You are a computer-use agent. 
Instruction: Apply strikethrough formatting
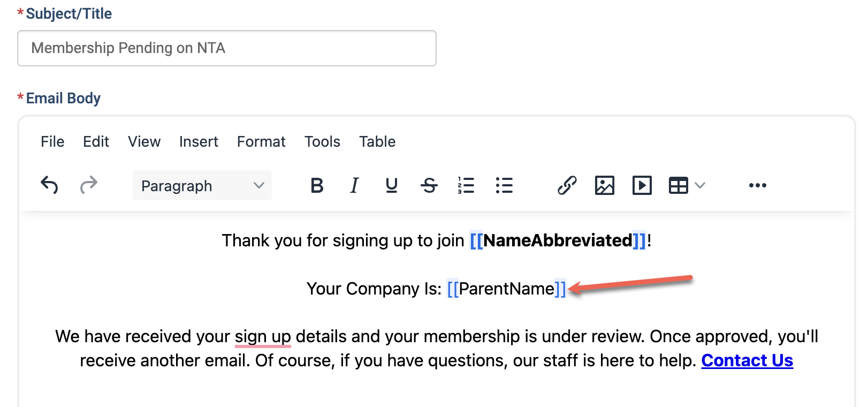(x=429, y=185)
